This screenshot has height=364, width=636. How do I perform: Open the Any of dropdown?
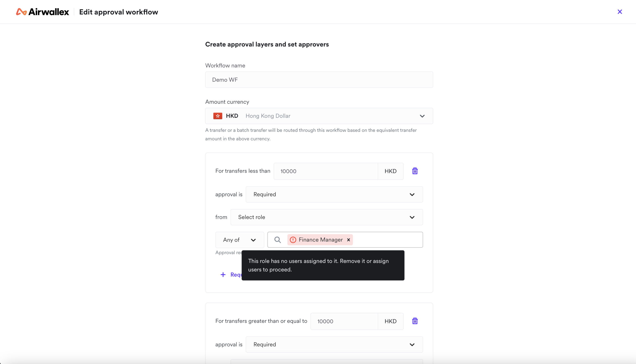pyautogui.click(x=240, y=240)
